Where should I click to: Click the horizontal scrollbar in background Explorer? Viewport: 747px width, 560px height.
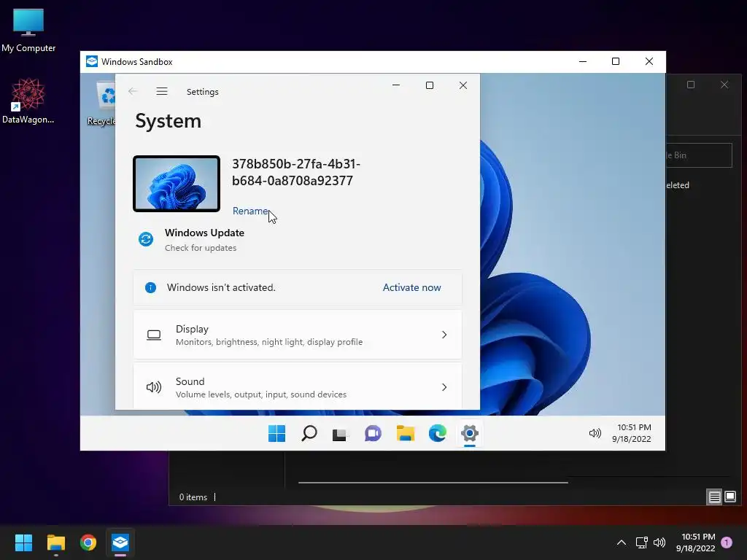click(433, 483)
